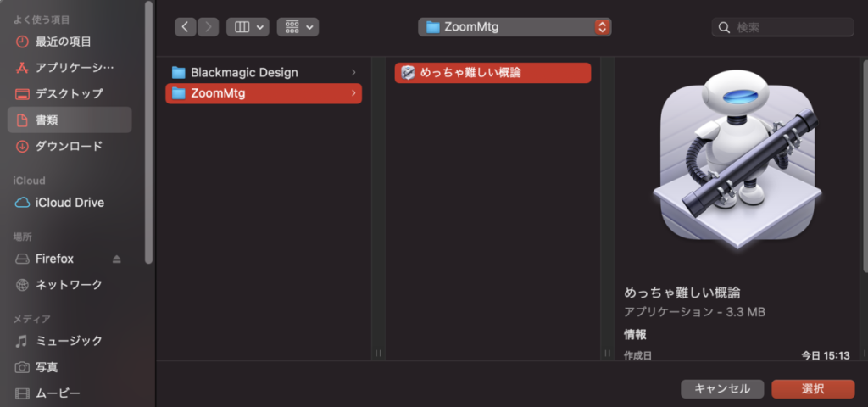868x407 pixels.
Task: Select 書類 in the sidebar
Action: coord(47,120)
